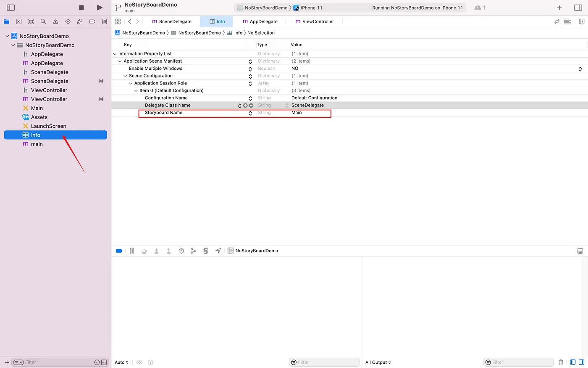Collapse Item 0 Default Configuration
The width and height of the screenshot is (588, 368).
pos(136,91)
